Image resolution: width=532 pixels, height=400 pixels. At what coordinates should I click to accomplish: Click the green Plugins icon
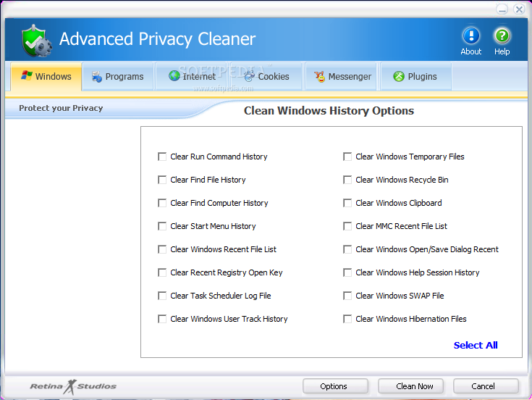(x=399, y=76)
